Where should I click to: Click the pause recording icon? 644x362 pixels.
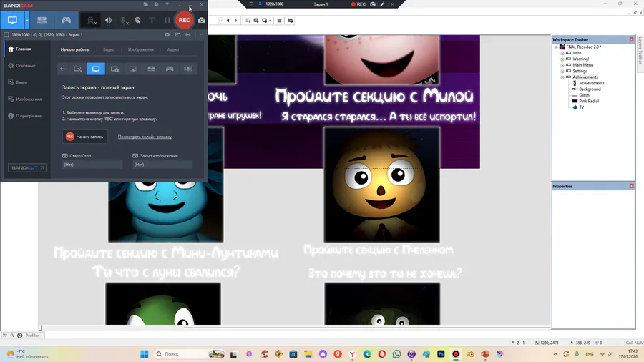pyautogui.click(x=167, y=20)
